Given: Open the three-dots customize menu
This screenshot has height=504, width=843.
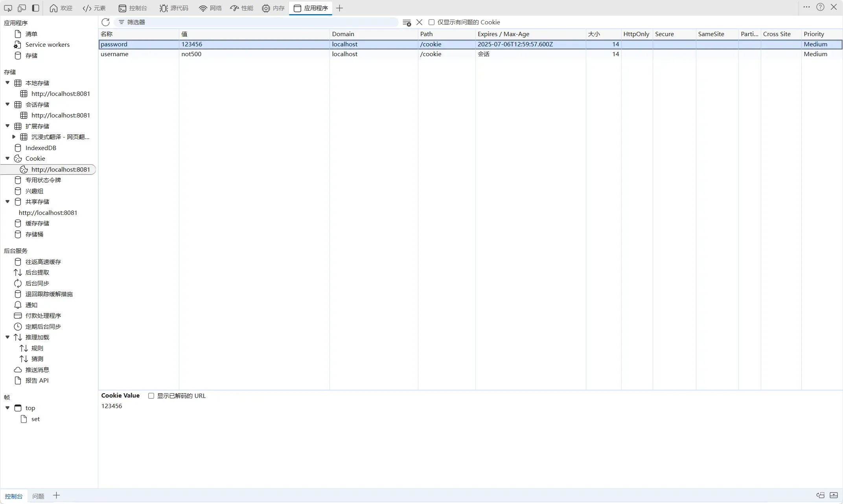Looking at the screenshot, I should (x=806, y=7).
